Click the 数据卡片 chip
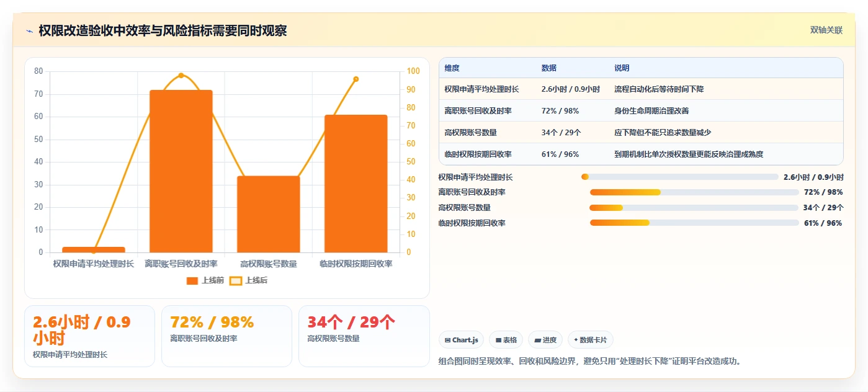Viewport: 868px width, 392px height. (591, 340)
